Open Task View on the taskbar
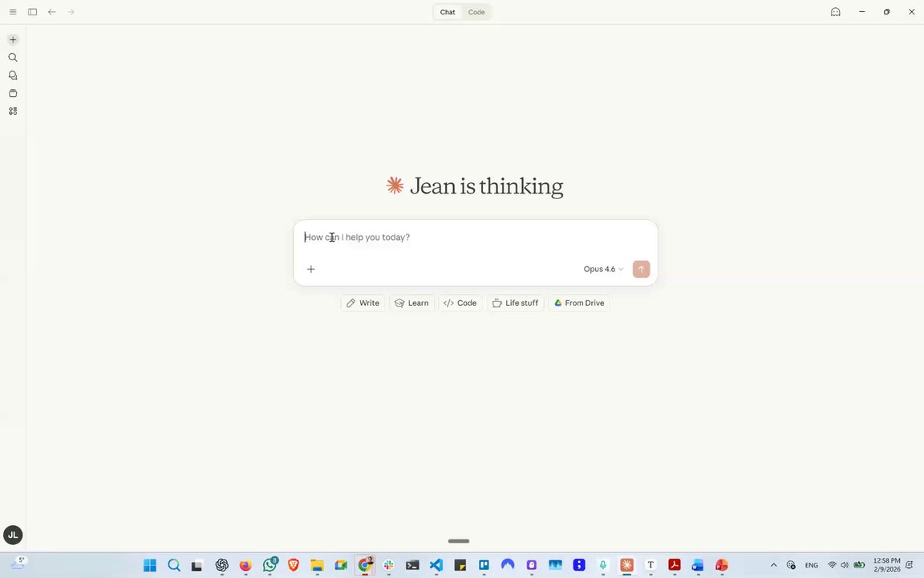The height and width of the screenshot is (578, 924). [197, 565]
